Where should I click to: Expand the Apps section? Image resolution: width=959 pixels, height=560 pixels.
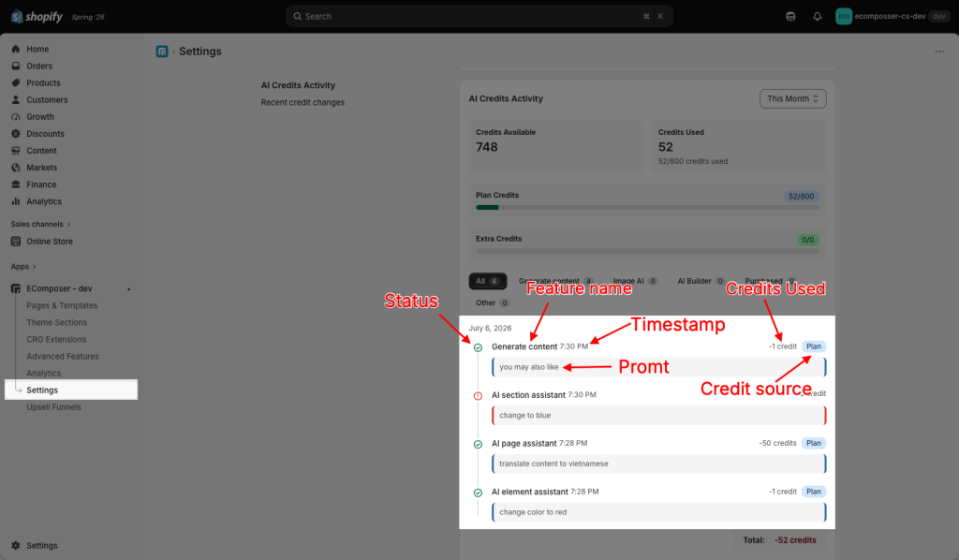click(x=23, y=267)
